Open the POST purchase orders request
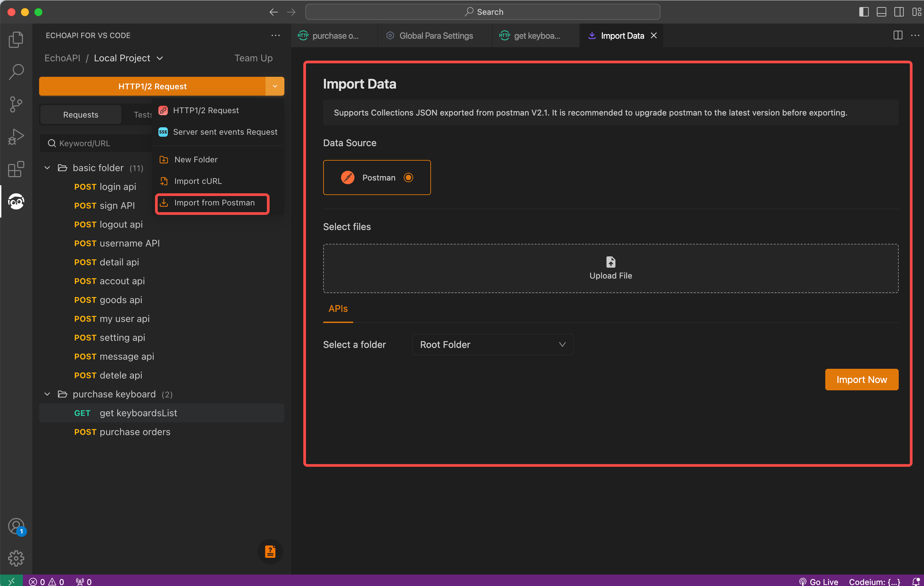Screen dimensions: 924x586 (161, 432)
